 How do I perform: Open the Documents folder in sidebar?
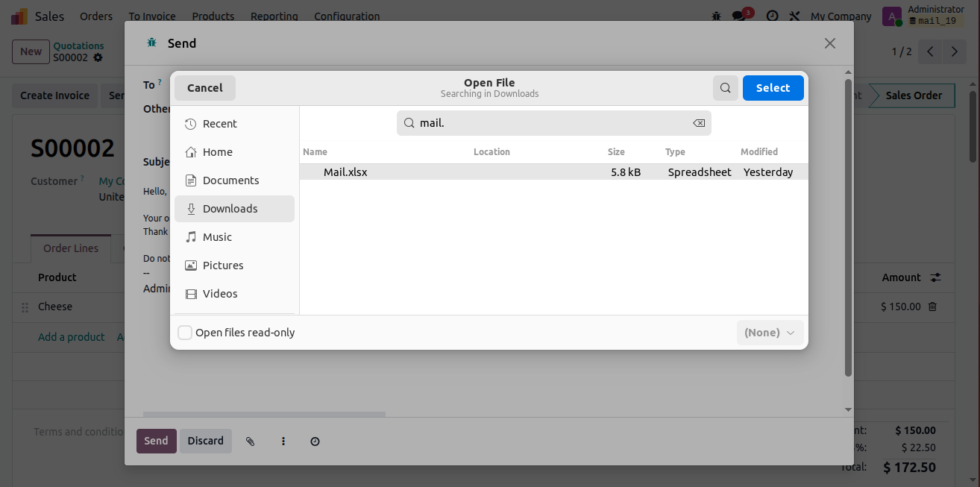point(234,180)
